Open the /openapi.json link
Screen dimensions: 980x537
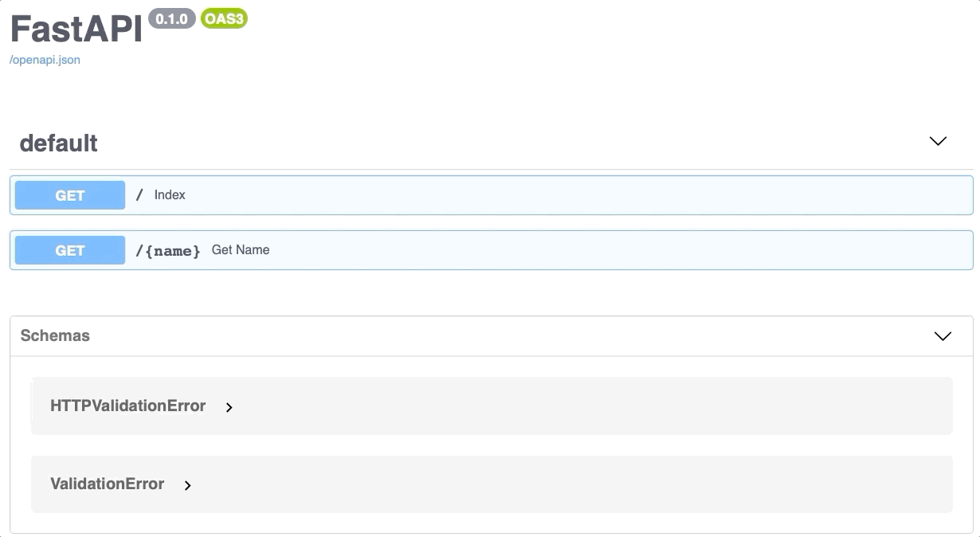(45, 60)
